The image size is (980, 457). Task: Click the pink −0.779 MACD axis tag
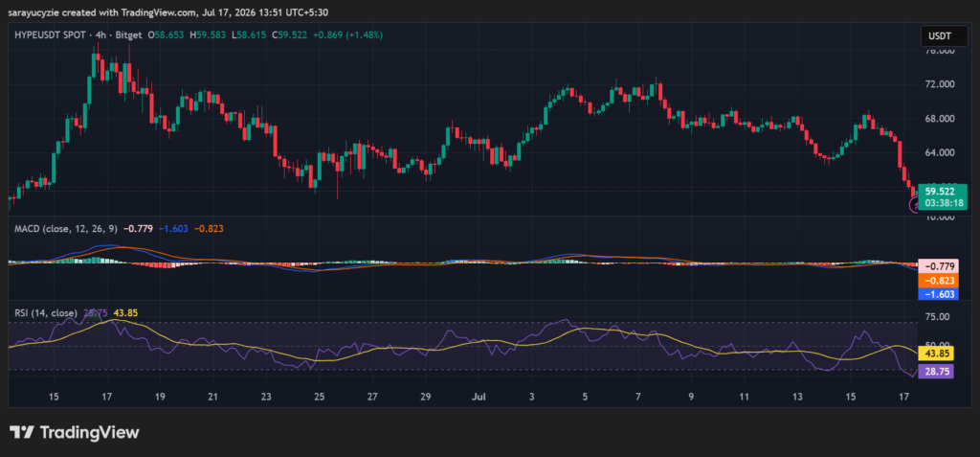click(x=936, y=264)
